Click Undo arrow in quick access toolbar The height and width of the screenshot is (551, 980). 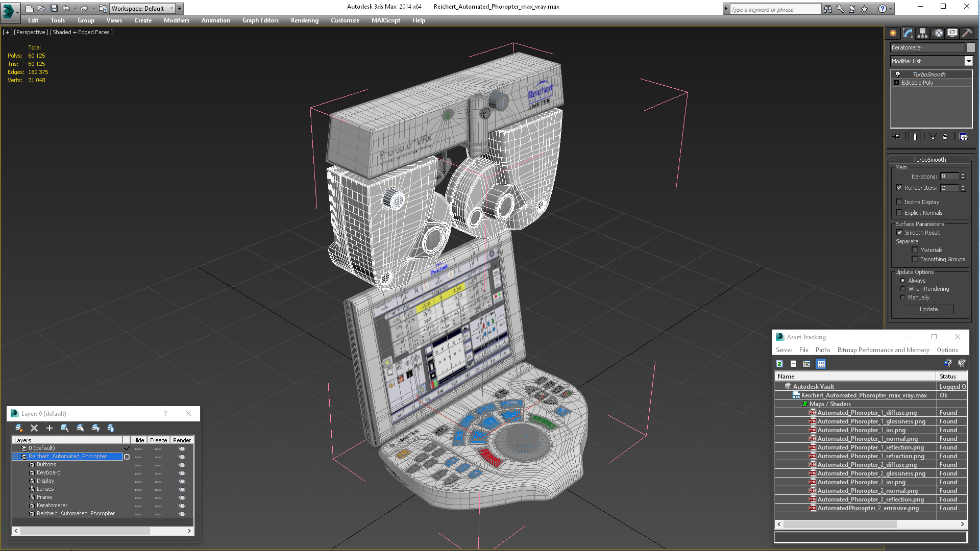pos(66,8)
